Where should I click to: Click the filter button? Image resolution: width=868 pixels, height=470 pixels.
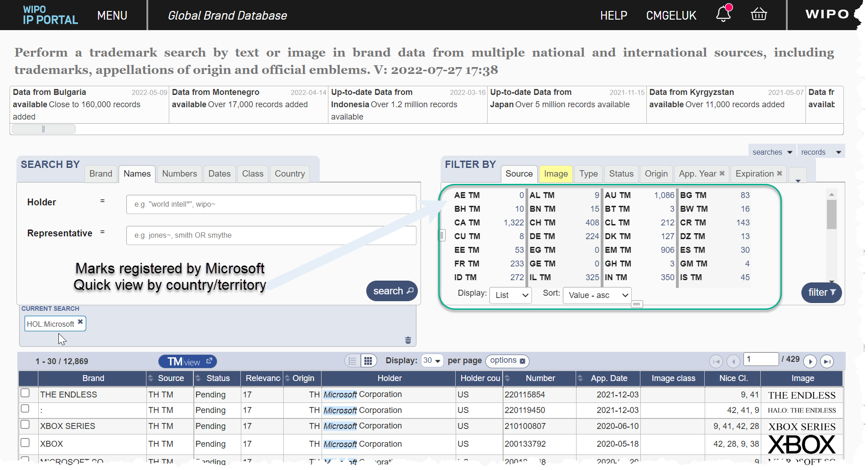coord(821,292)
